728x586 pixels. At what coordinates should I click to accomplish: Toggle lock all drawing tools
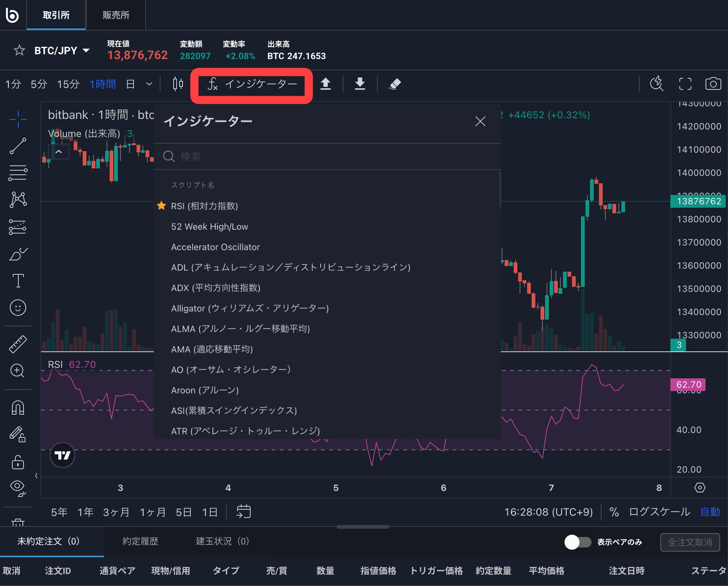click(x=18, y=462)
